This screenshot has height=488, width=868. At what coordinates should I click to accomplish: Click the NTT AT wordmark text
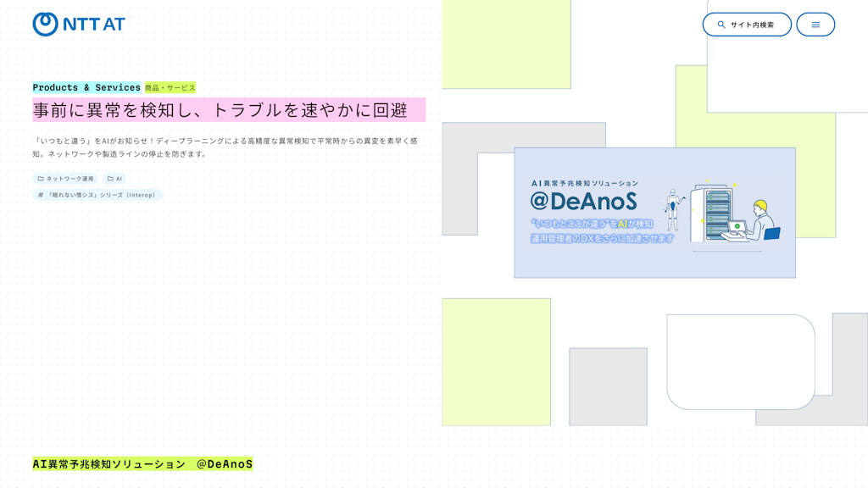pyautogui.click(x=94, y=25)
